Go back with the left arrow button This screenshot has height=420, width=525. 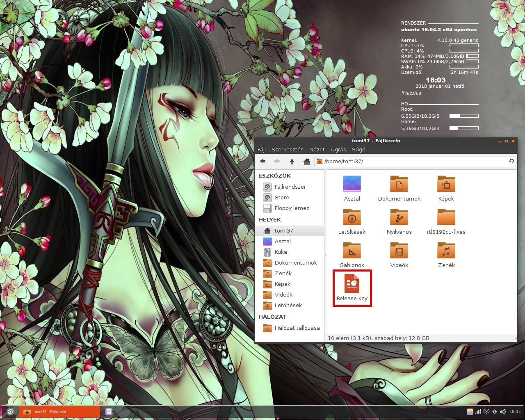[263, 162]
